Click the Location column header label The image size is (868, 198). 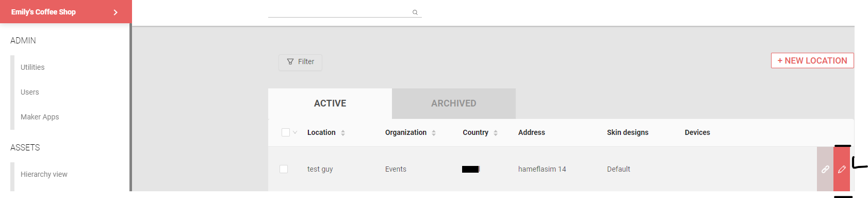[x=321, y=132]
